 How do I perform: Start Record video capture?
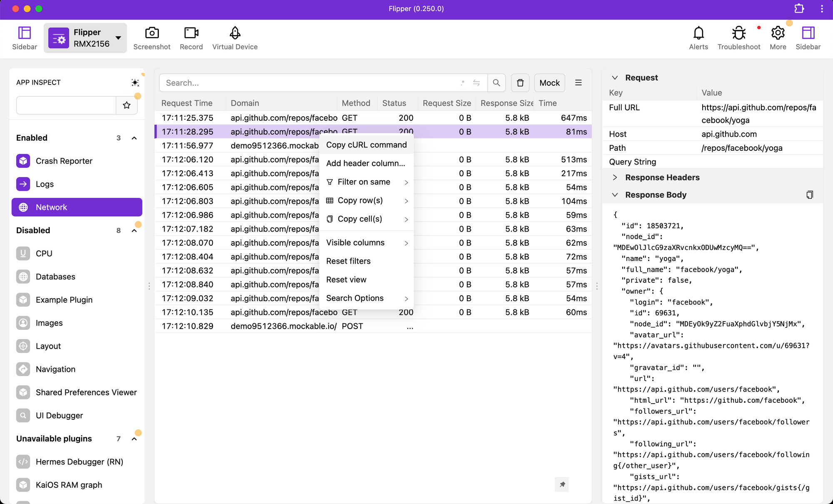click(191, 38)
